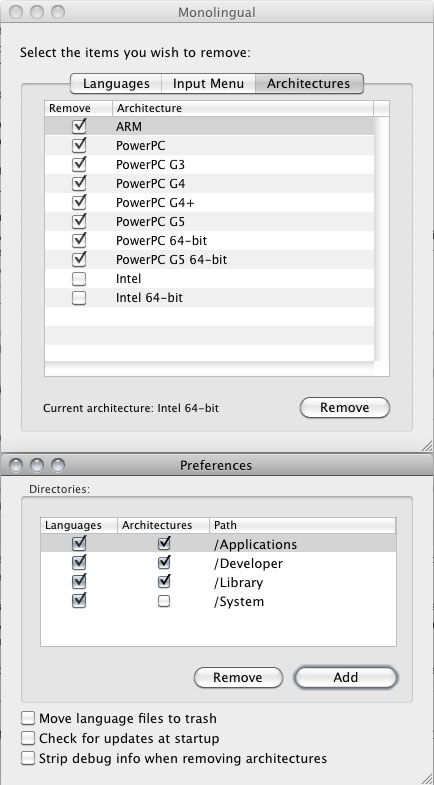
Task: Minimize the Monolingual window
Action: tap(37, 12)
